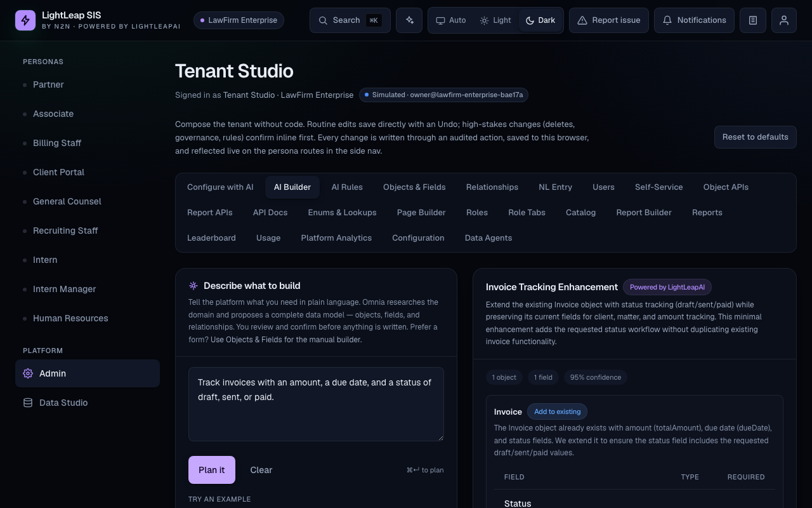Open the Recruiting Staff persona
Image resolution: width=812 pixels, height=508 pixels.
pyautogui.click(x=88, y=231)
